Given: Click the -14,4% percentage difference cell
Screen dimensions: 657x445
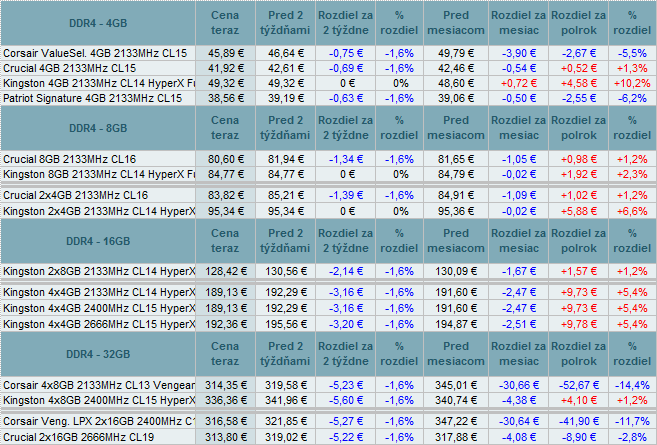Looking at the screenshot, I should pyautogui.click(x=632, y=385).
